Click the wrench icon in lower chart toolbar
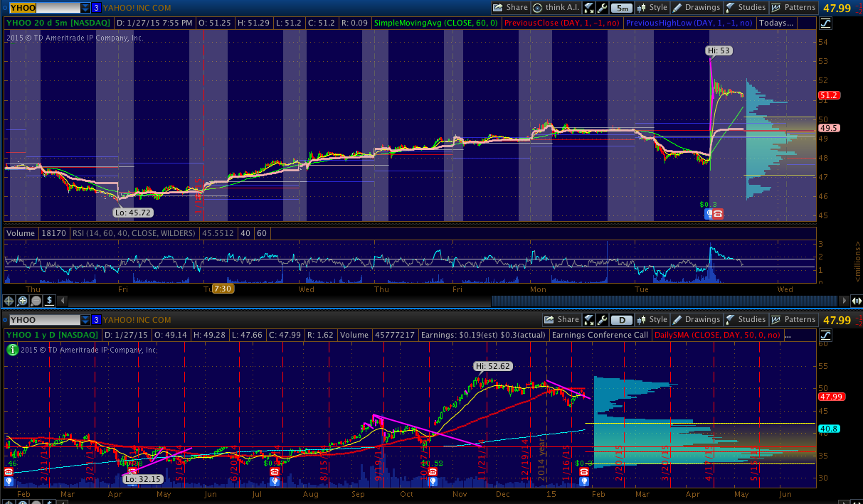 (602, 320)
